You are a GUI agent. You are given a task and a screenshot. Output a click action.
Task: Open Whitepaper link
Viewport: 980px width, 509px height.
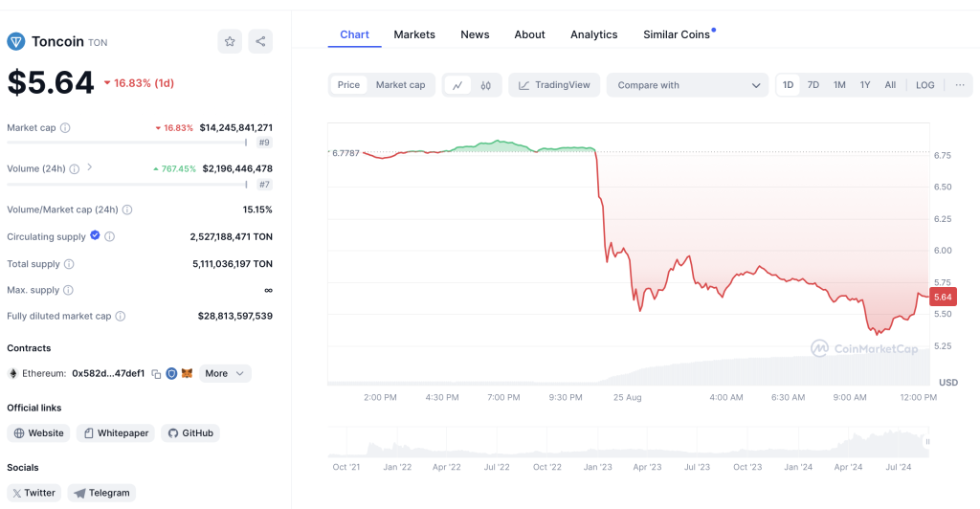point(116,432)
